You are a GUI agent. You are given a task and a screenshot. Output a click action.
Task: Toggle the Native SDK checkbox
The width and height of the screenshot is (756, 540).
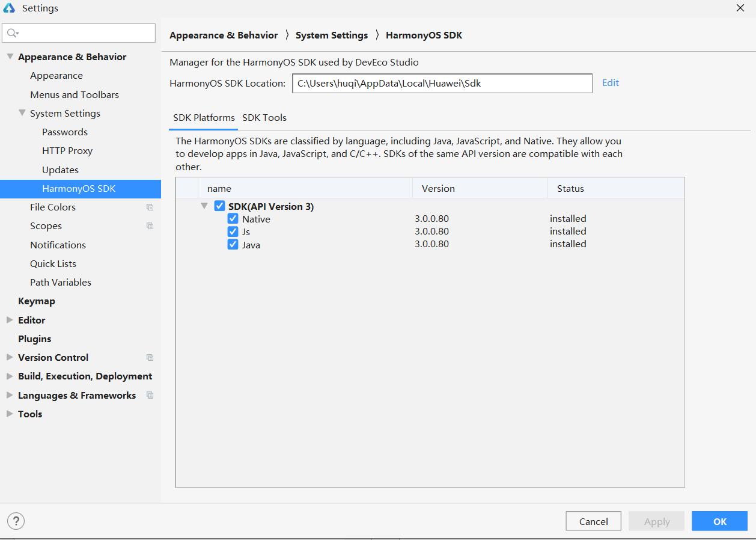233,219
